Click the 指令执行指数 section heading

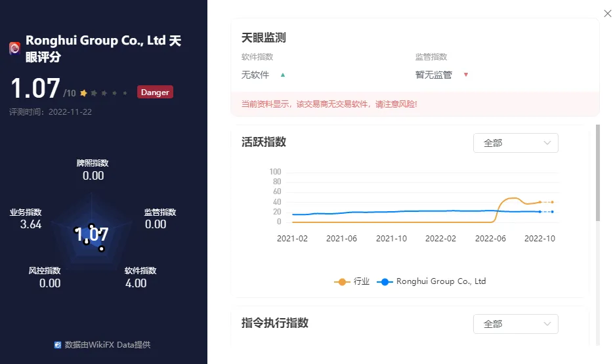[x=275, y=323]
